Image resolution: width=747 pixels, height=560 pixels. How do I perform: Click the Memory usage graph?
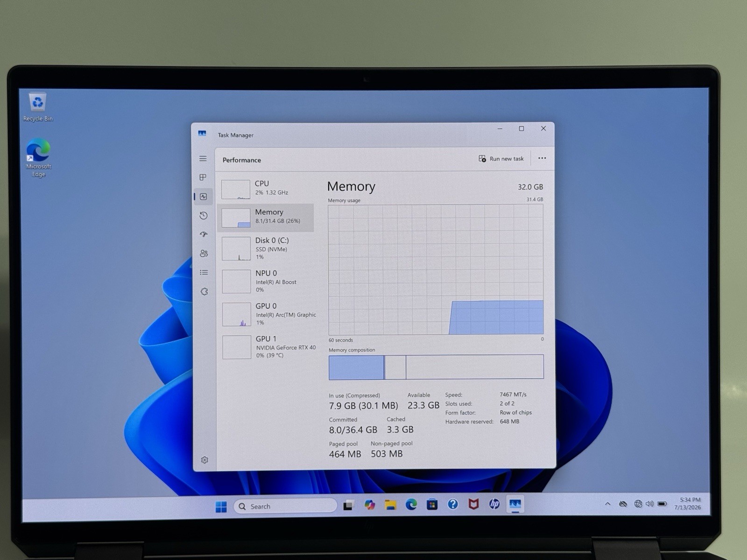[x=436, y=269]
